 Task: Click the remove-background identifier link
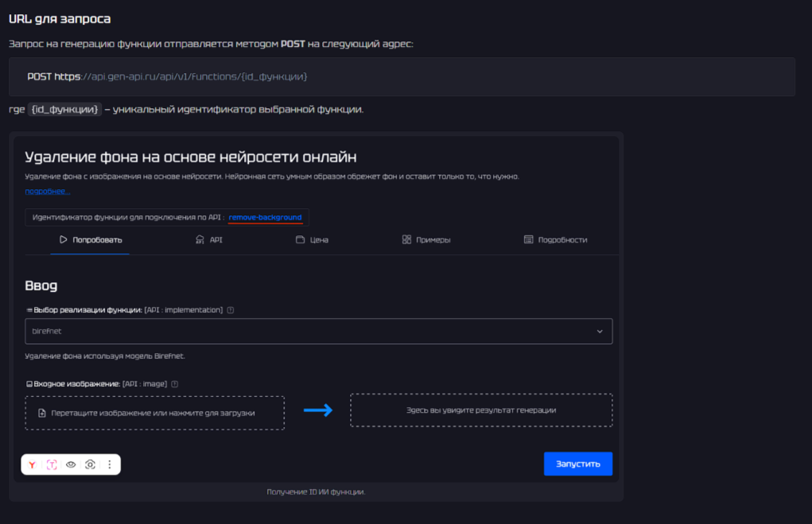pos(265,217)
